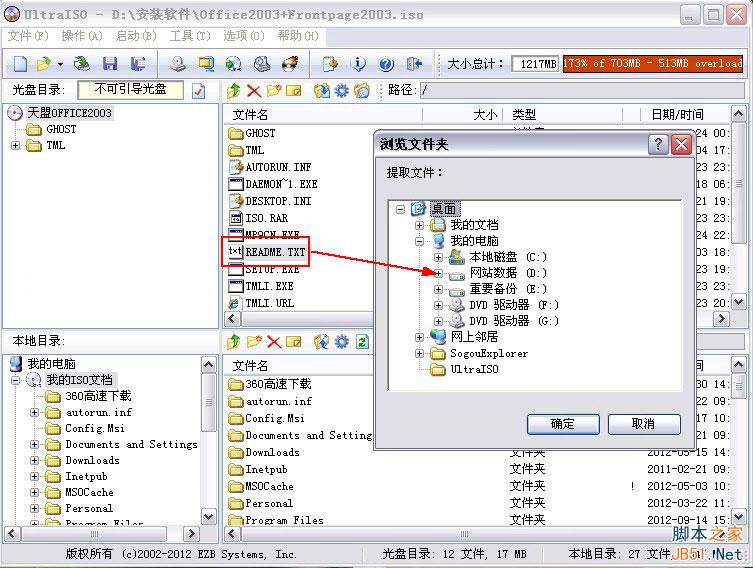Expand 网上邻居 in the dialog tree
The height and width of the screenshot is (568, 753).
click(x=419, y=337)
